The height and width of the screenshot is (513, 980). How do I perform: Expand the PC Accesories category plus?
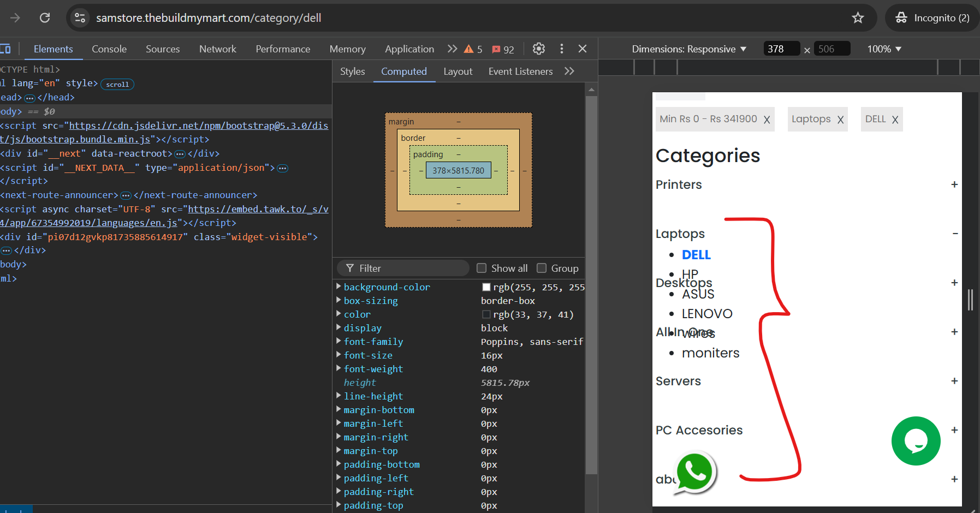point(954,430)
